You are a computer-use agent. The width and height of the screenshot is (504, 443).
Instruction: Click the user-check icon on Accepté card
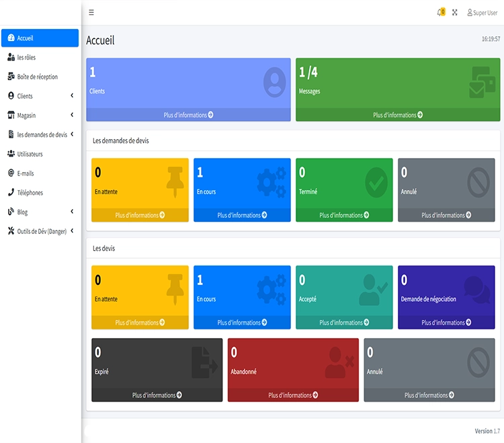pos(374,290)
